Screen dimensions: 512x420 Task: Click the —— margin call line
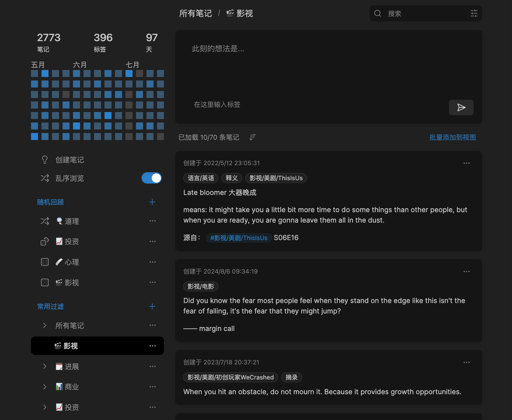point(209,329)
